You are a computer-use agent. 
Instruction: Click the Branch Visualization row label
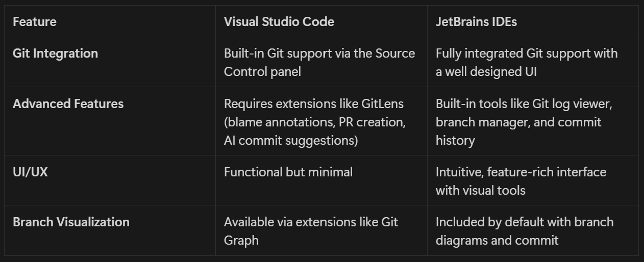(71, 222)
